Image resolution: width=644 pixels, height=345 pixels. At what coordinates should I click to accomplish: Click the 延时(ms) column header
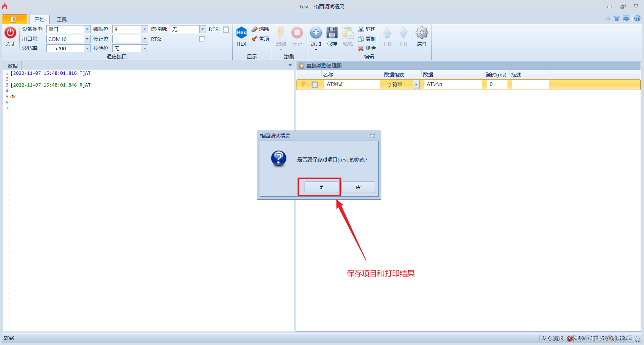[496, 75]
